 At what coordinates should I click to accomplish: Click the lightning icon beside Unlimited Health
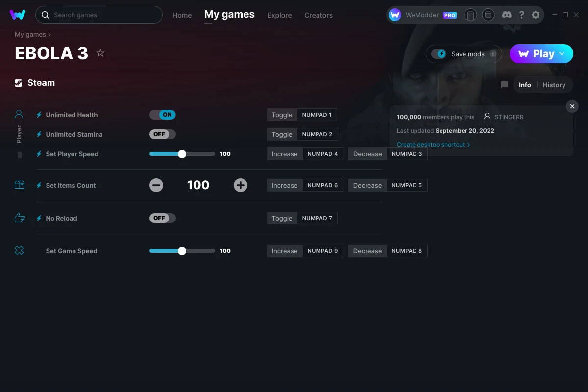tap(39, 115)
